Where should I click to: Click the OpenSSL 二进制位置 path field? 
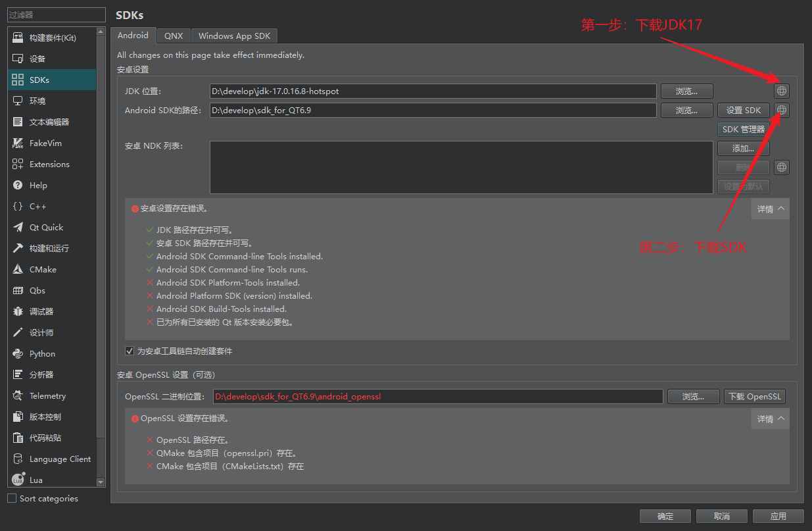(x=439, y=396)
